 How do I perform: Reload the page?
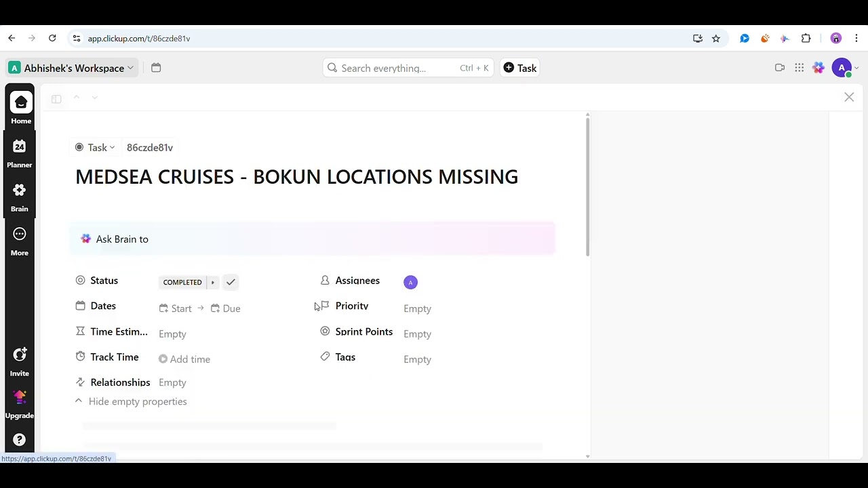tap(52, 39)
